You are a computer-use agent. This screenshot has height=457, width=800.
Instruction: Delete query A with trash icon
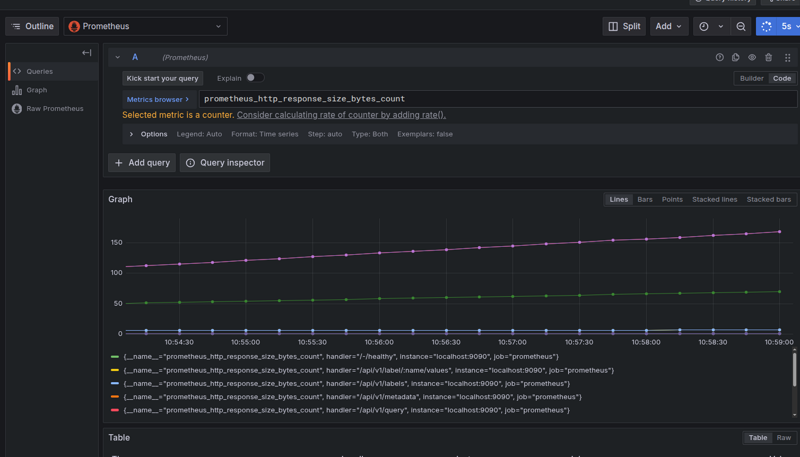tap(768, 57)
